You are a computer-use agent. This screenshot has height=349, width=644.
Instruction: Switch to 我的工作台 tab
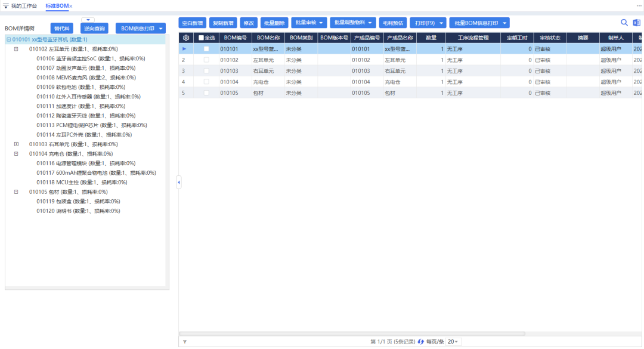24,6
